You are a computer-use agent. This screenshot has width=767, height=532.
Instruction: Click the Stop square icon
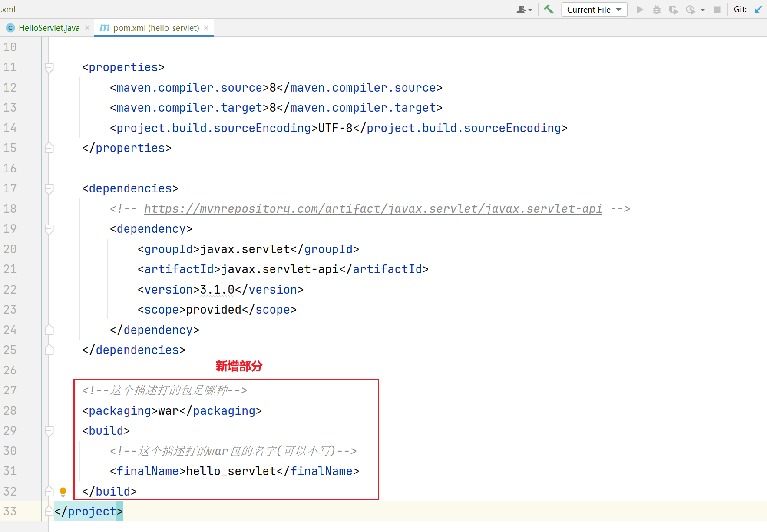tap(717, 10)
